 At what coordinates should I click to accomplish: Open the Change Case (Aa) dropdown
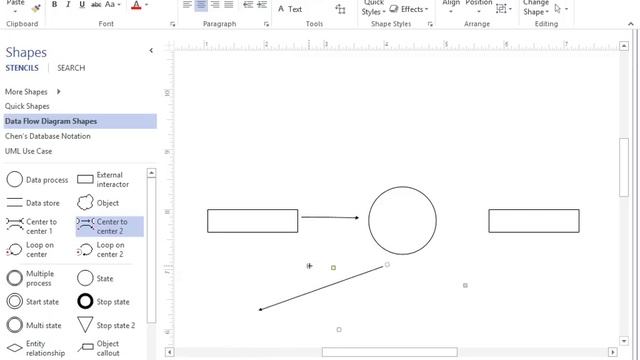[113, 4]
